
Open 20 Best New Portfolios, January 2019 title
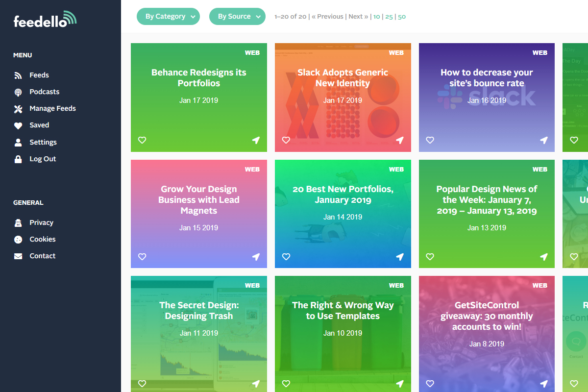343,195
